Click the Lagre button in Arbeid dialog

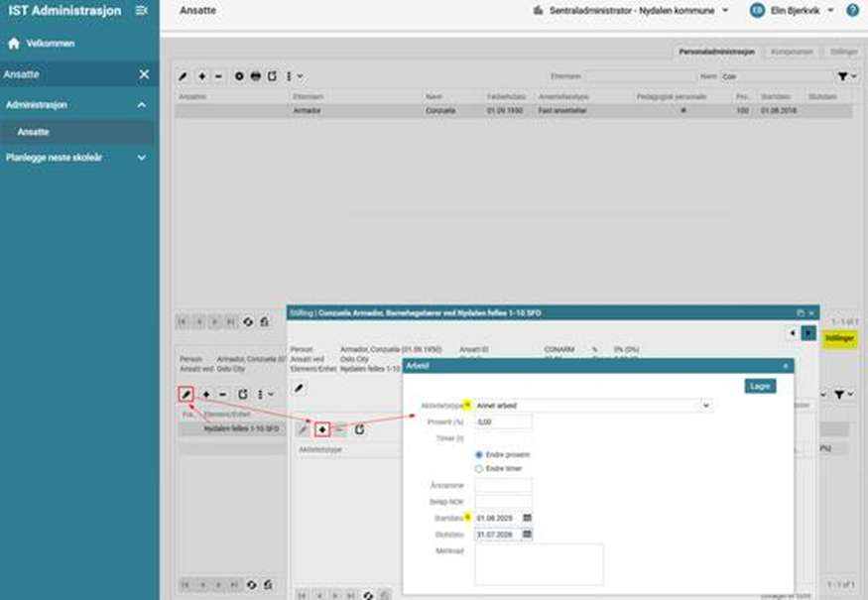point(760,386)
